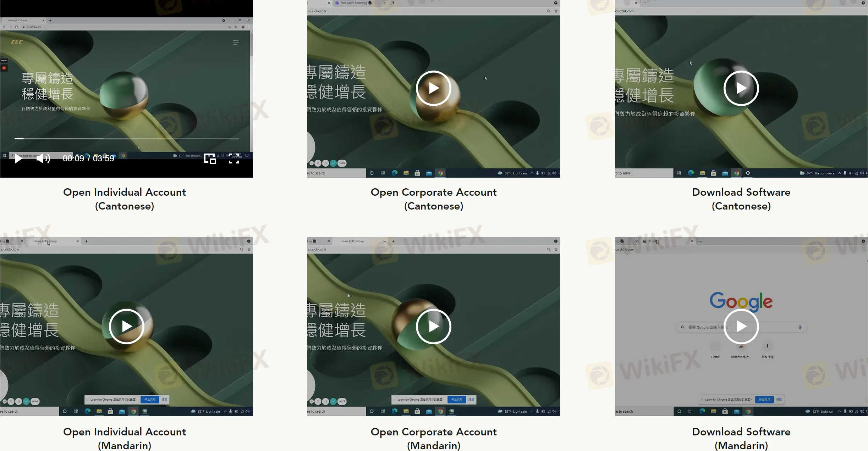Viewport: 868px width, 451px height.
Task: Enable picture-in-picture mode icon
Action: point(210,159)
